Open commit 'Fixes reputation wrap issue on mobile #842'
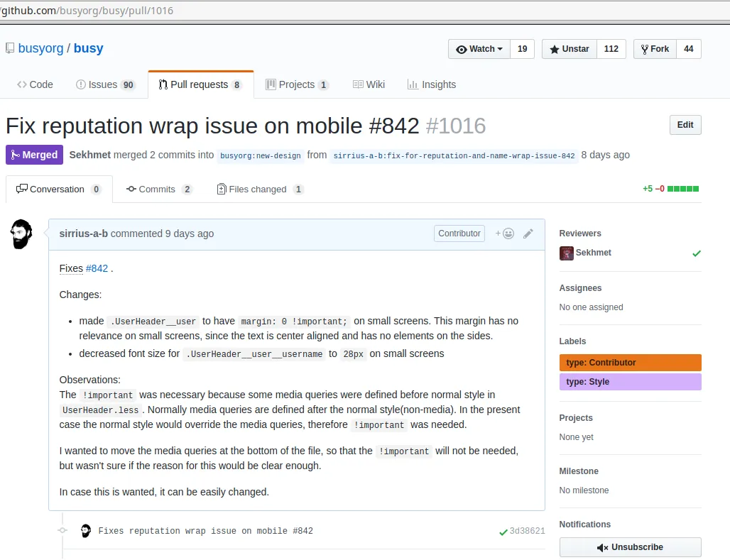 205,531
